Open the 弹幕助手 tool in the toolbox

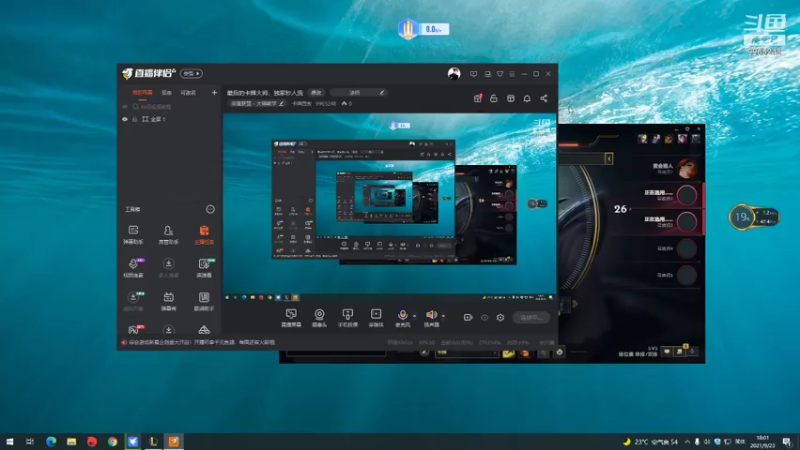(x=133, y=234)
